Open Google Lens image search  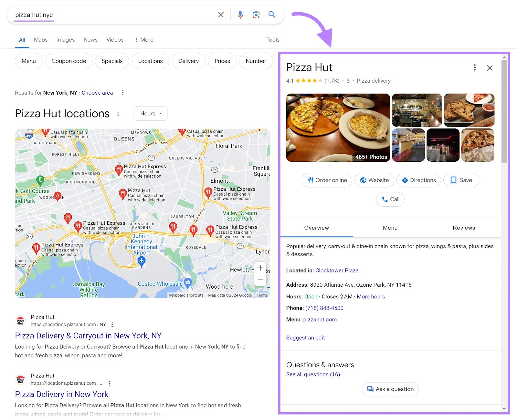coord(256,15)
